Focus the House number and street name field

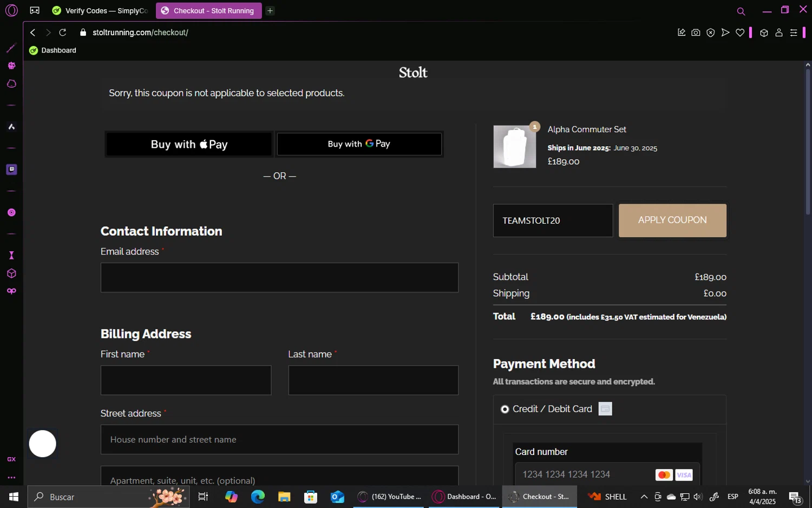(x=279, y=439)
